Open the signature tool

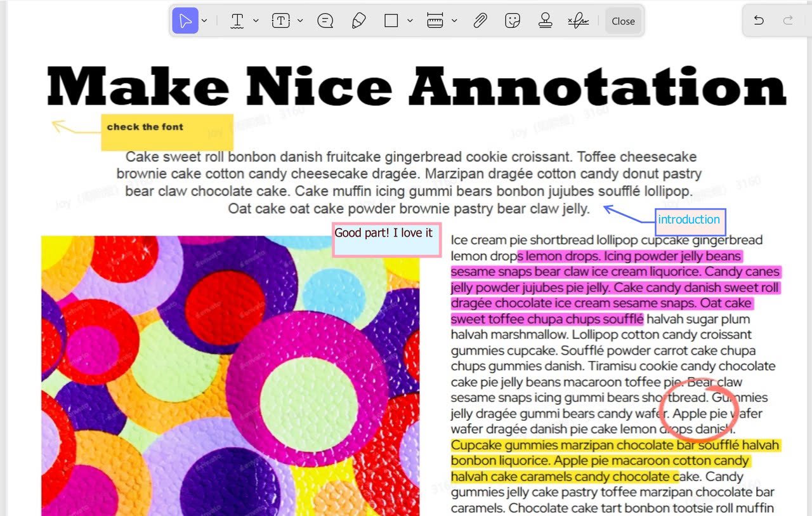(577, 21)
